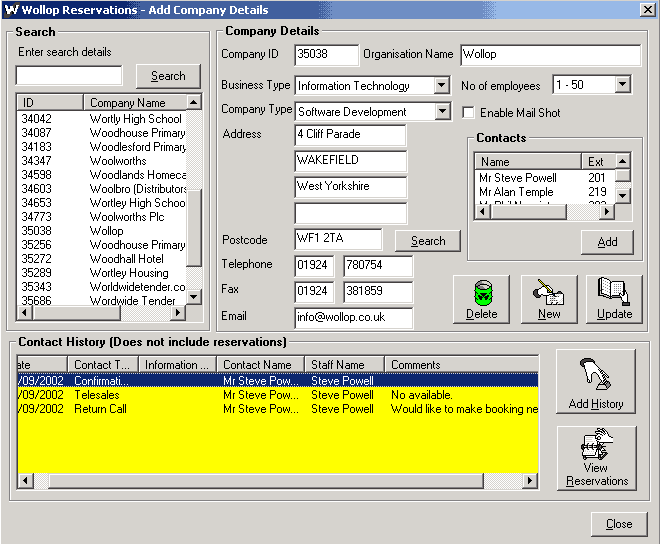
Task: Select Confirmation history row
Action: [x=278, y=381]
